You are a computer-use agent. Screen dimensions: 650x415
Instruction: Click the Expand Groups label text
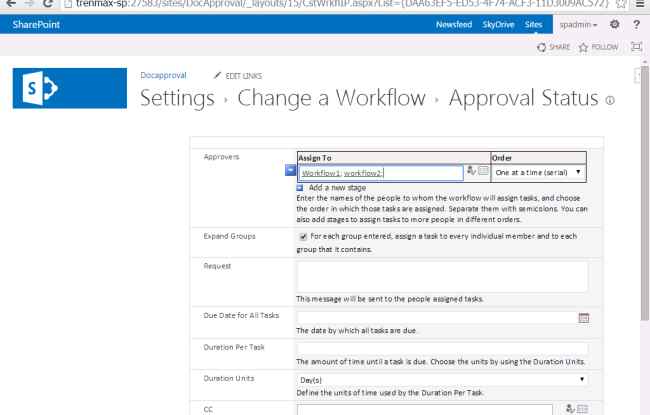coord(229,236)
